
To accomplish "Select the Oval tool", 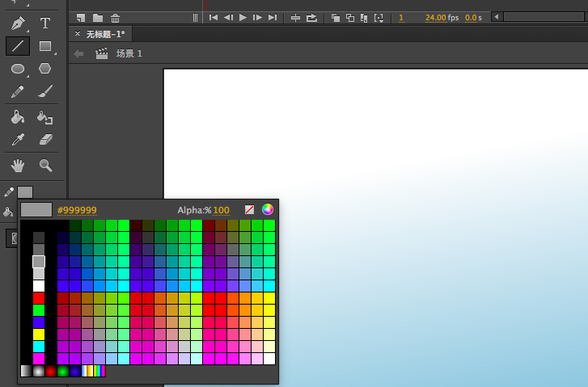I will pos(18,69).
